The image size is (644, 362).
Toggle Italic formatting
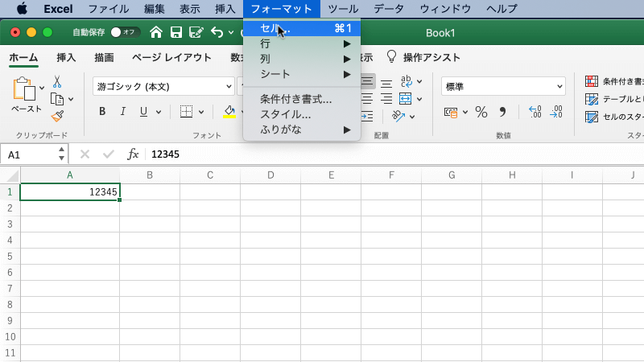(122, 111)
